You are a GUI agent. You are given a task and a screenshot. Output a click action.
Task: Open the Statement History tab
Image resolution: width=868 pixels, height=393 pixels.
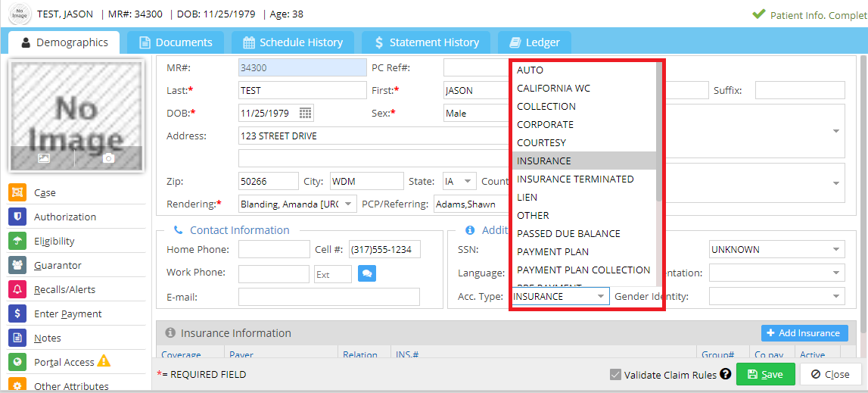click(425, 42)
